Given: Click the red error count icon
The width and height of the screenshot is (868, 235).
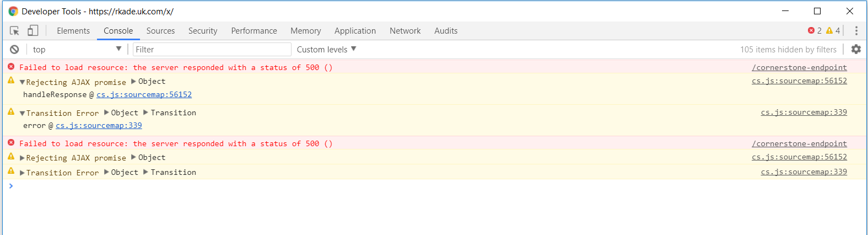Looking at the screenshot, I should pos(811,31).
